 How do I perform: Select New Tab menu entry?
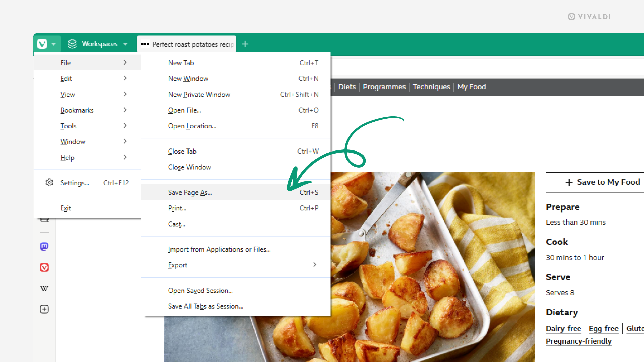pyautogui.click(x=236, y=63)
